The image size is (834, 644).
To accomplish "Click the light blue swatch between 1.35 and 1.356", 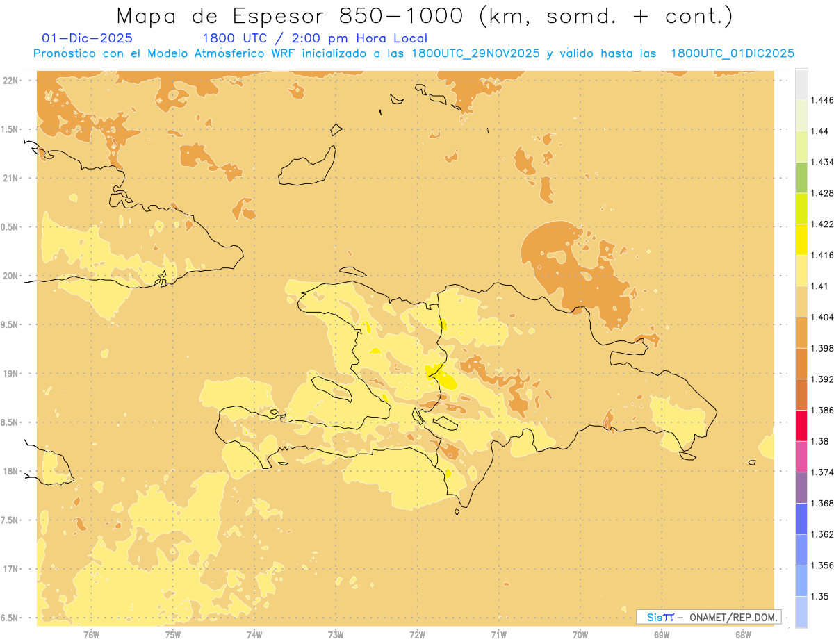I will pos(801,581).
